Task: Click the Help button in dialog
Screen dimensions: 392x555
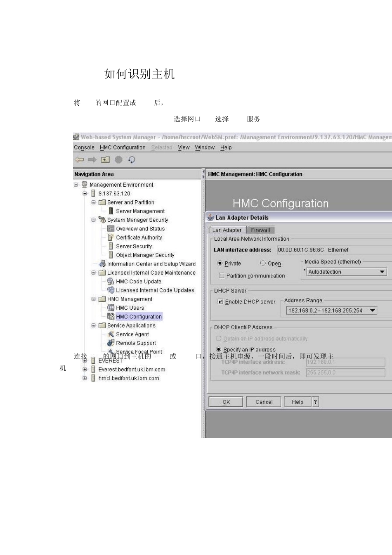Action: 298,402
